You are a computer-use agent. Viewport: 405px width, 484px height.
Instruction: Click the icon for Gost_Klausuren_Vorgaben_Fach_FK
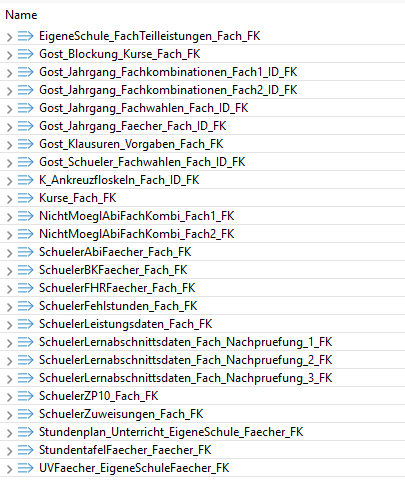click(x=26, y=144)
